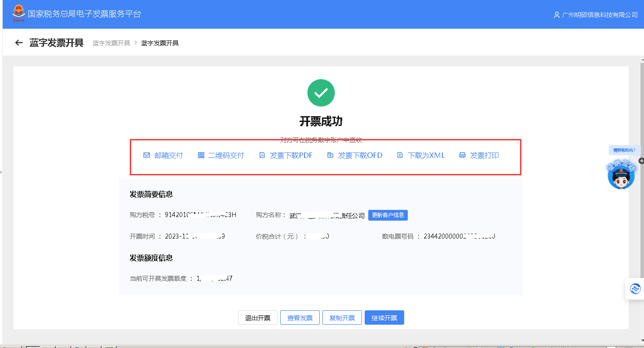Open 查看发票 to view the invoice

(x=300, y=318)
